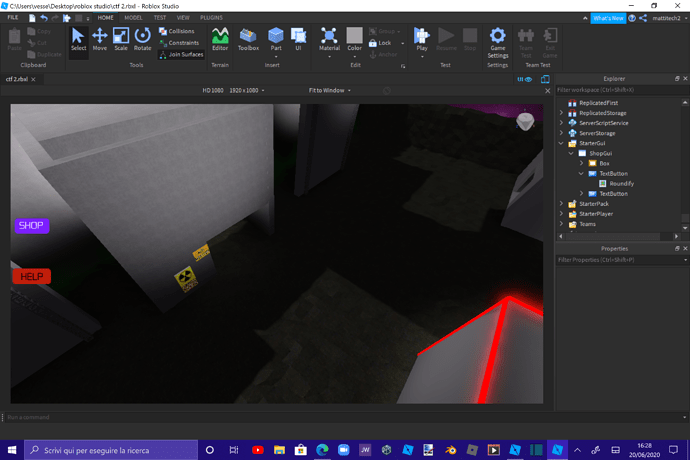Pick the Rotate tool
Viewport: 690px width, 460px height.
tap(142, 39)
